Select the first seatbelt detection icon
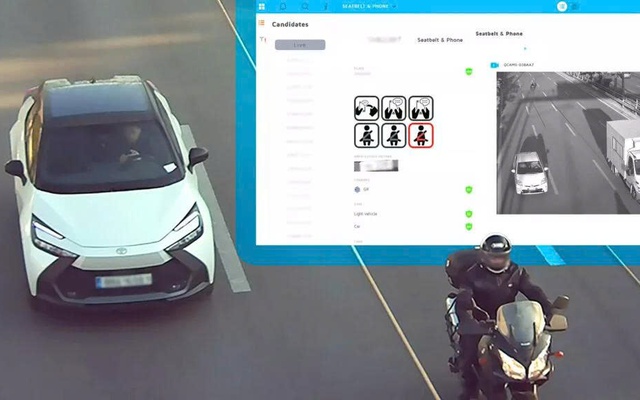Image resolution: width=640 pixels, height=400 pixels. [366, 135]
